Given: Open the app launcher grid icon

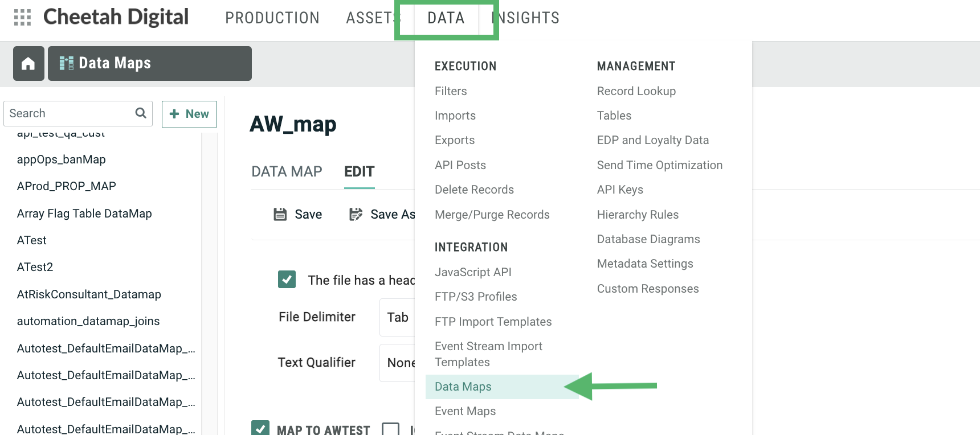Looking at the screenshot, I should [x=22, y=18].
